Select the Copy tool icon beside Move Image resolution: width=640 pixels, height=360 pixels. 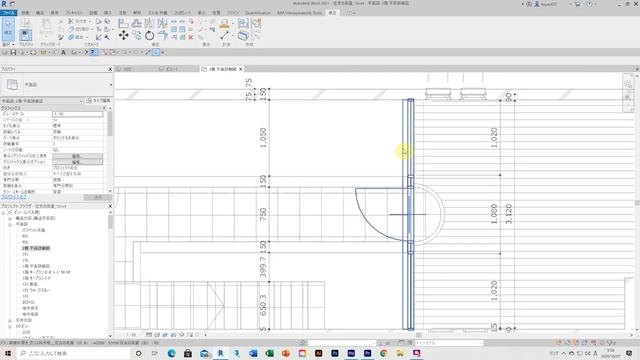click(136, 36)
